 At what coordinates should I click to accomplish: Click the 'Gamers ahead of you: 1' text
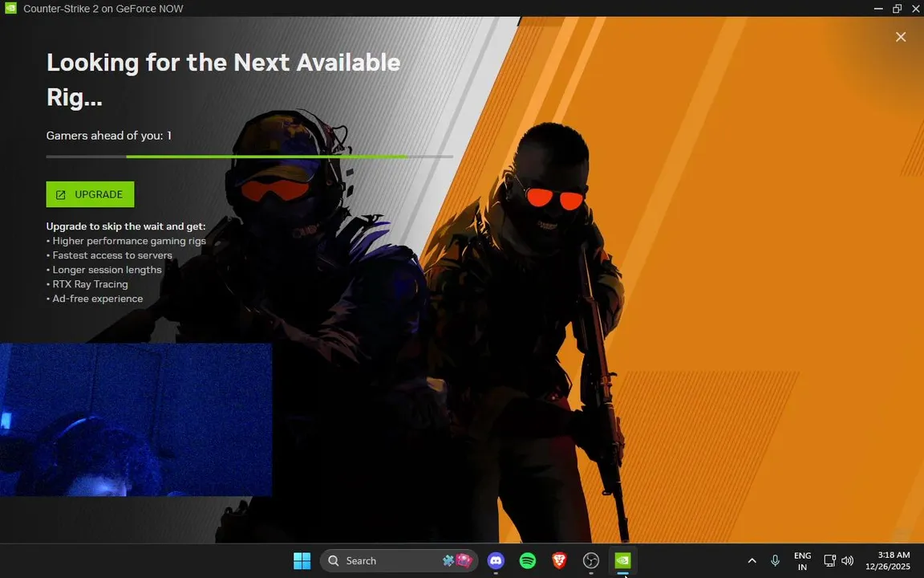109,136
